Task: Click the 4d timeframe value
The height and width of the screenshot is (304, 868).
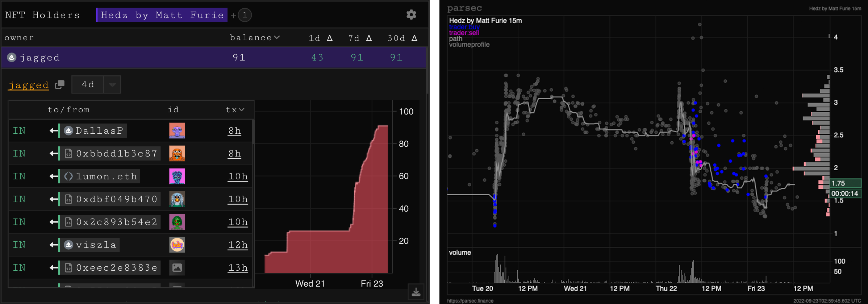Action: (x=88, y=85)
